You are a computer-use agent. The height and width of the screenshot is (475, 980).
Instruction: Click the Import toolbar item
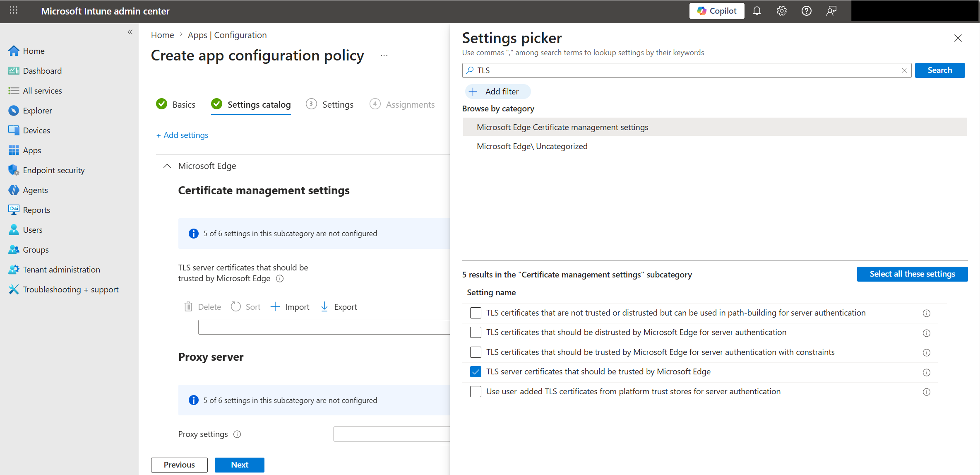point(290,307)
